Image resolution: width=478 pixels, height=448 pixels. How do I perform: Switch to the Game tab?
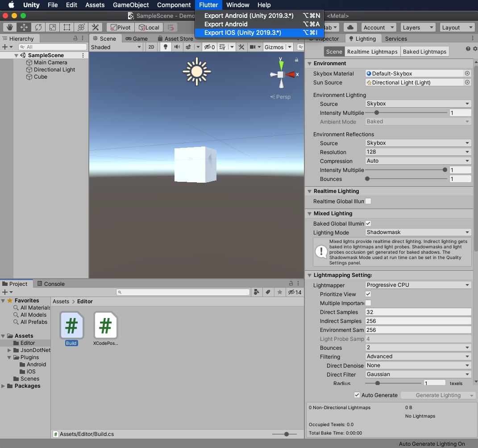[x=137, y=38]
